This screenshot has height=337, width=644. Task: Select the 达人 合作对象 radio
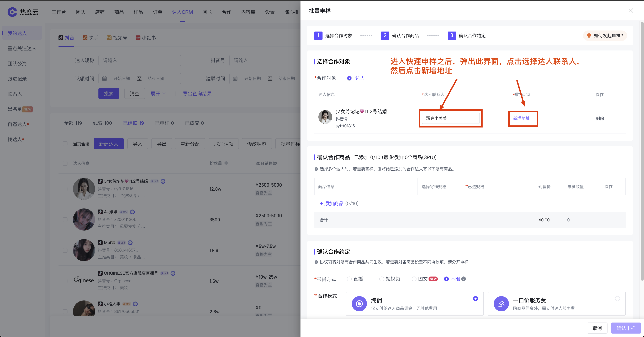349,78
